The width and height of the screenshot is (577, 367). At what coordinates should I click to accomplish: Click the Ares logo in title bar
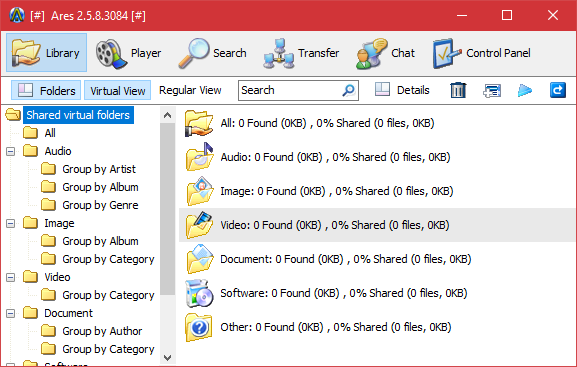pyautogui.click(x=17, y=15)
